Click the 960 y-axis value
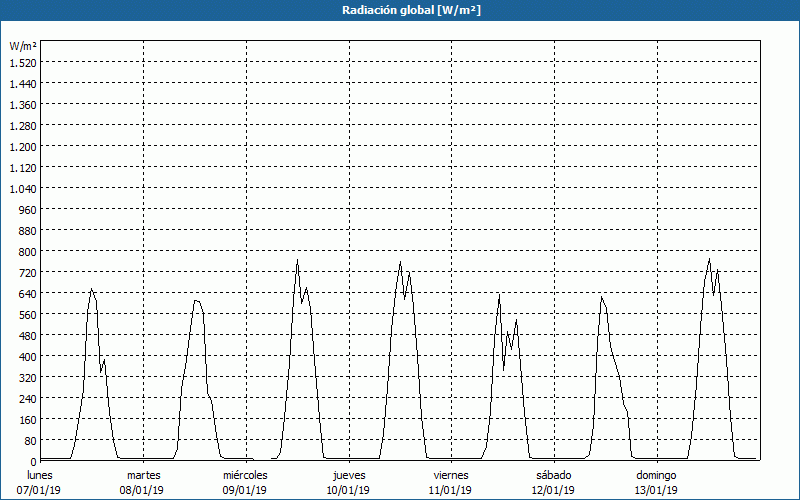 point(28,210)
